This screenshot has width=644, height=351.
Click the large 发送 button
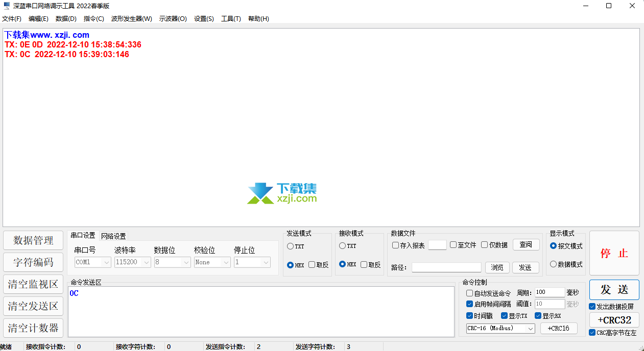614,290
